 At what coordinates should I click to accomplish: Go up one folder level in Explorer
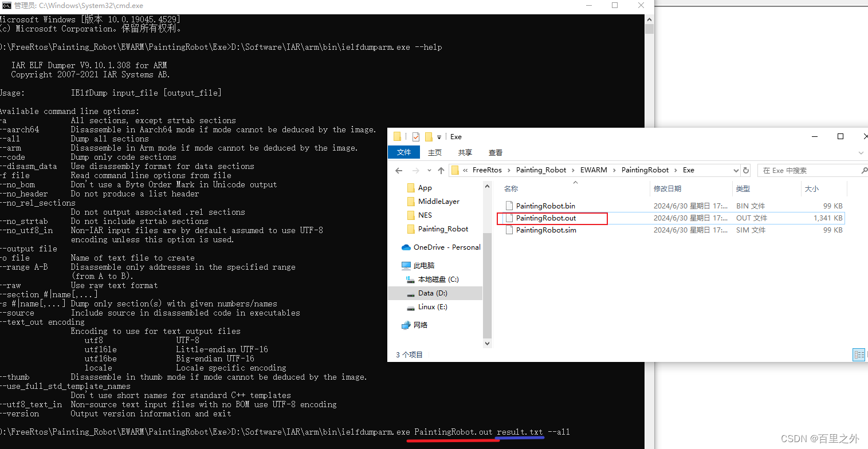point(441,170)
